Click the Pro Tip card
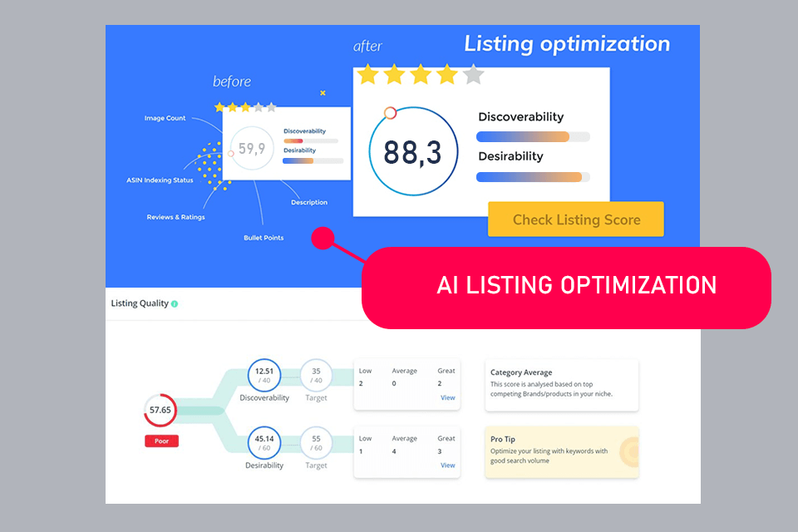Screen dimensions: 798x532 [x=562, y=452]
